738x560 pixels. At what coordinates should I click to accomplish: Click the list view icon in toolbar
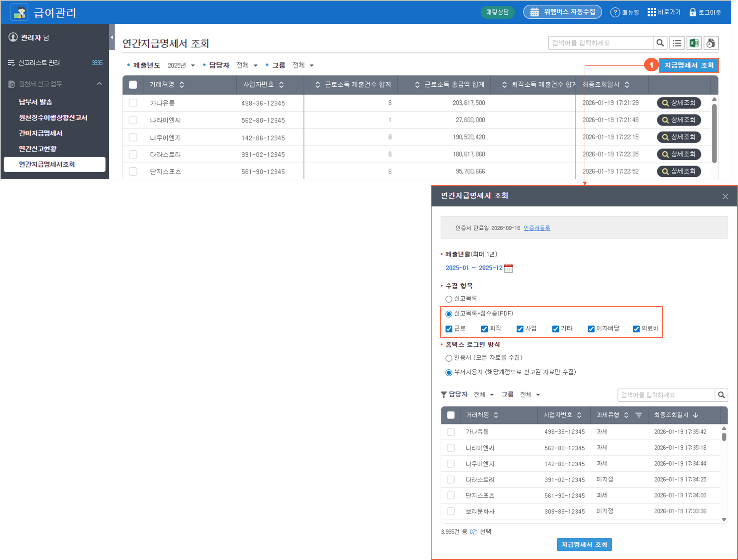click(x=677, y=43)
